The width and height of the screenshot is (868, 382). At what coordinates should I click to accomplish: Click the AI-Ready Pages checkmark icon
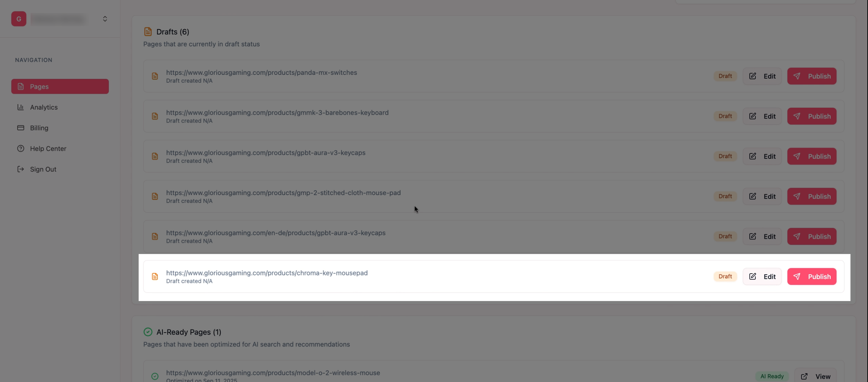tap(148, 332)
